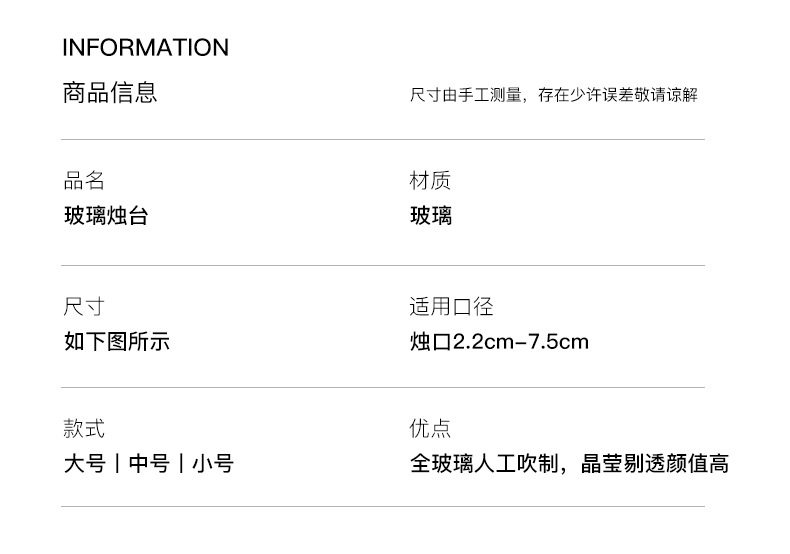This screenshot has height=554, width=790.
Task: Click the 品名 field label
Action: point(84,181)
